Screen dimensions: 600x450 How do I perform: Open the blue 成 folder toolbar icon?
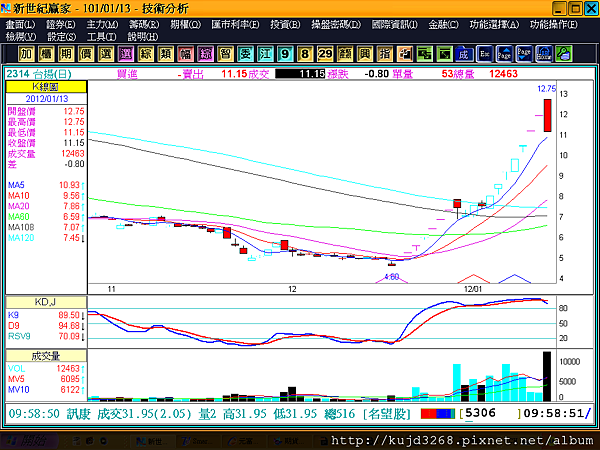(x=464, y=54)
